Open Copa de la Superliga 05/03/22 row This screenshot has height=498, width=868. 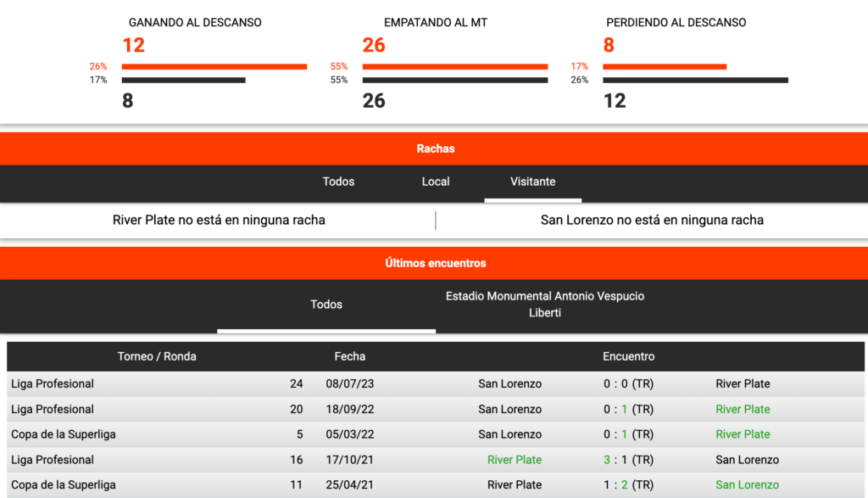pos(64,434)
